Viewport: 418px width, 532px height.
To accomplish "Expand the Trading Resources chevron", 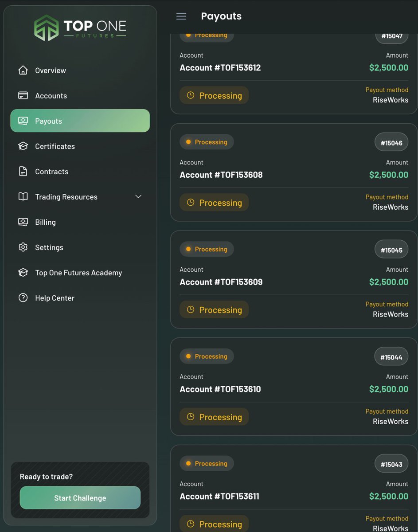I will coord(138,196).
